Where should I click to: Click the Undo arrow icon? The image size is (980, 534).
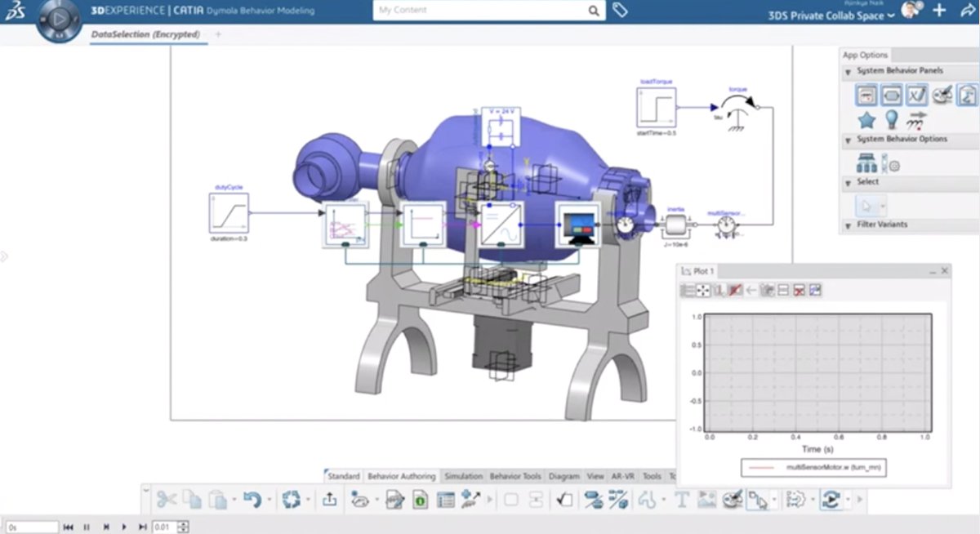252,499
